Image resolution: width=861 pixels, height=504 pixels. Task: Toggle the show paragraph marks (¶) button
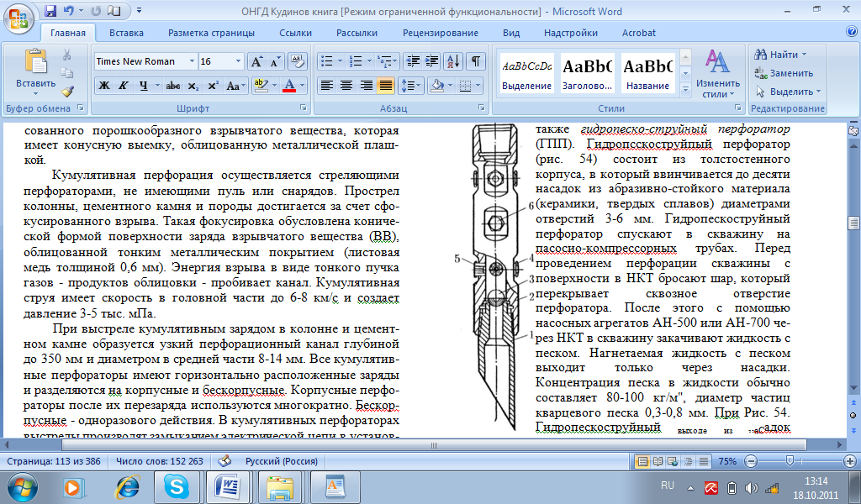476,62
